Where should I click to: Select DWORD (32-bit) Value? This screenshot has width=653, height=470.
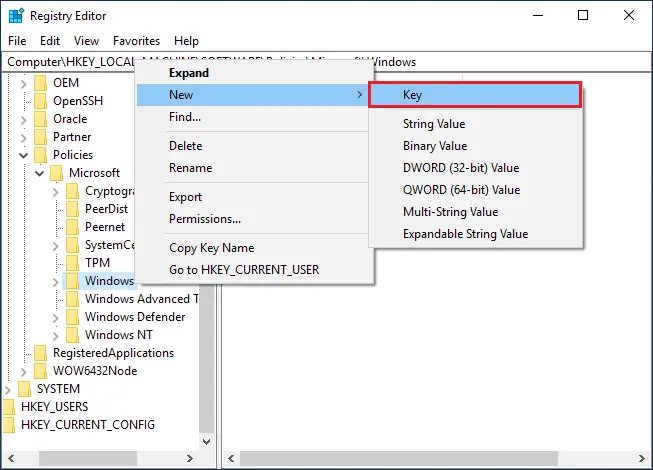[475, 168]
